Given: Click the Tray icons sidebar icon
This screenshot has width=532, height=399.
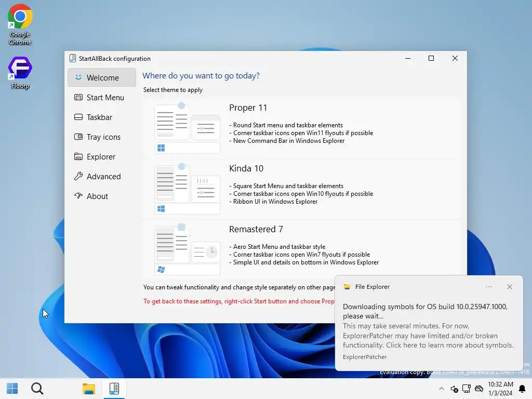Looking at the screenshot, I should click(78, 137).
